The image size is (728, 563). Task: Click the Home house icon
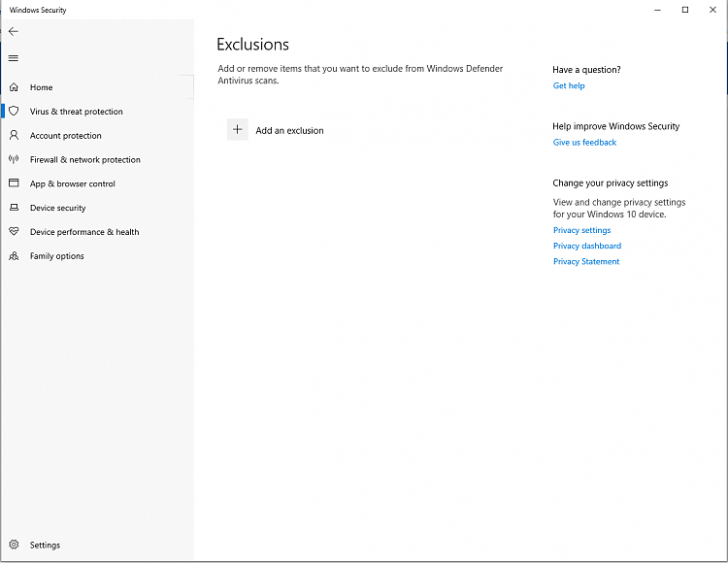14,87
